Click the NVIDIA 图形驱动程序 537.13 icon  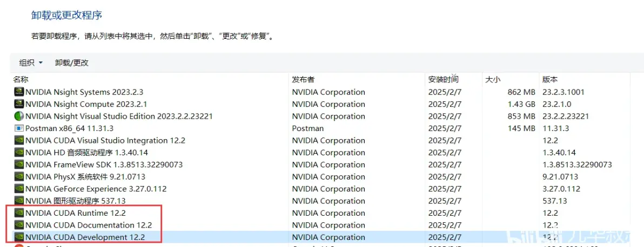(18, 201)
